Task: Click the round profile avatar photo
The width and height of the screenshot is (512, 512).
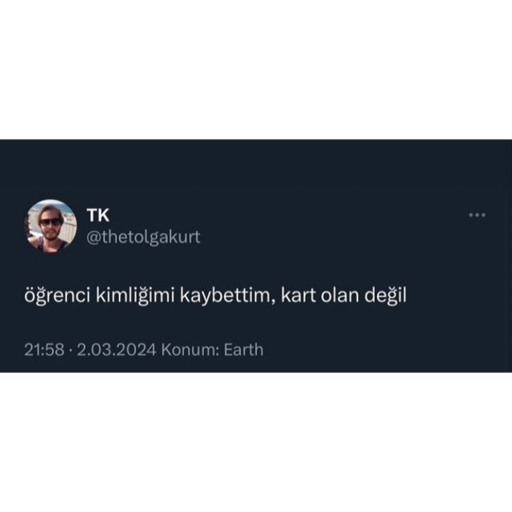Action: click(51, 226)
